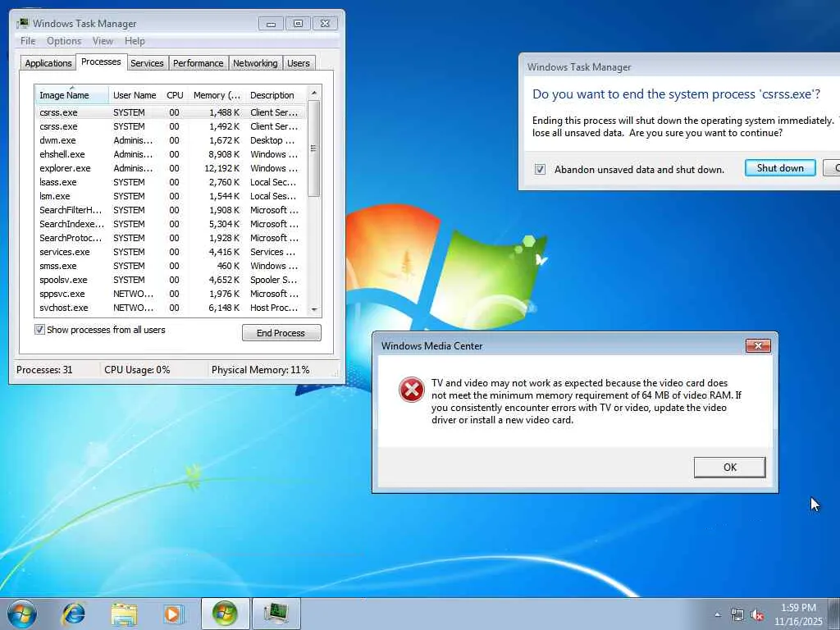
Task: Switch to the Applications tab
Action: pos(48,63)
